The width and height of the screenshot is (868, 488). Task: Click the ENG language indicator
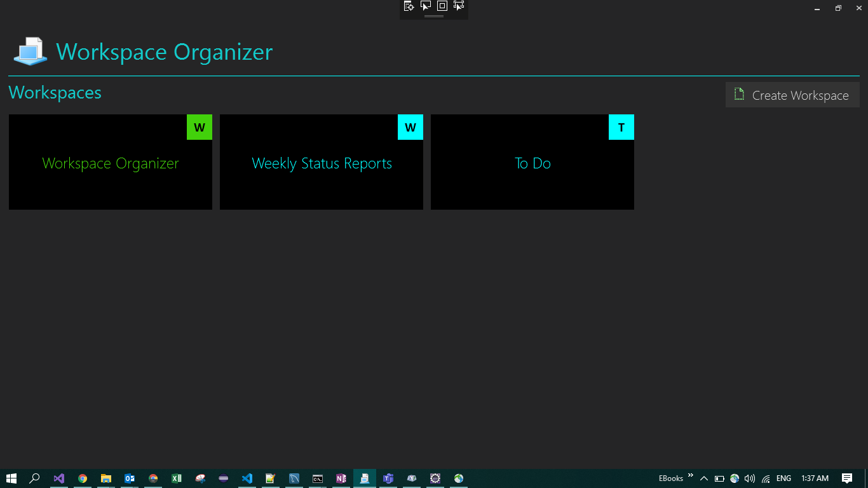784,478
